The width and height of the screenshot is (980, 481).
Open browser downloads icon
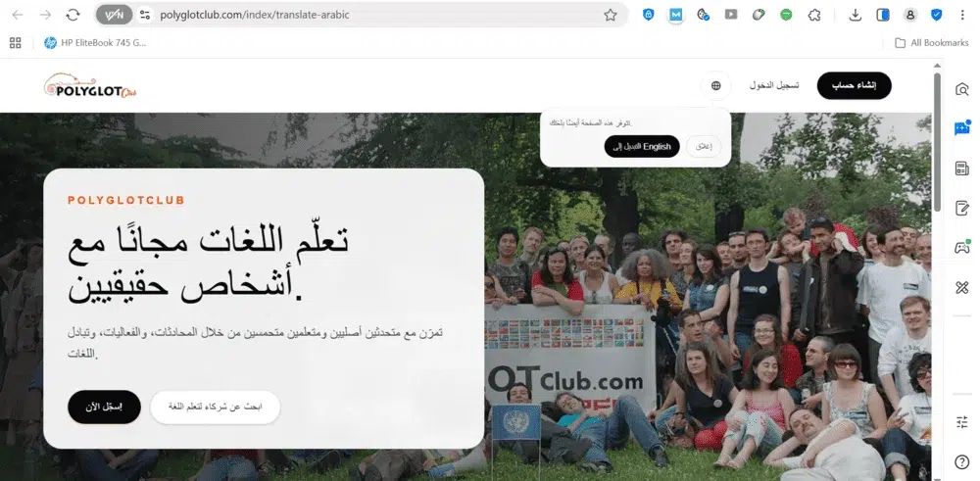tap(855, 15)
